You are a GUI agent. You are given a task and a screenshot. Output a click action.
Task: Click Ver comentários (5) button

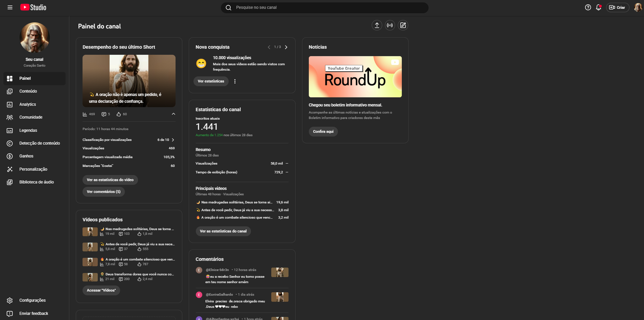[x=103, y=192]
